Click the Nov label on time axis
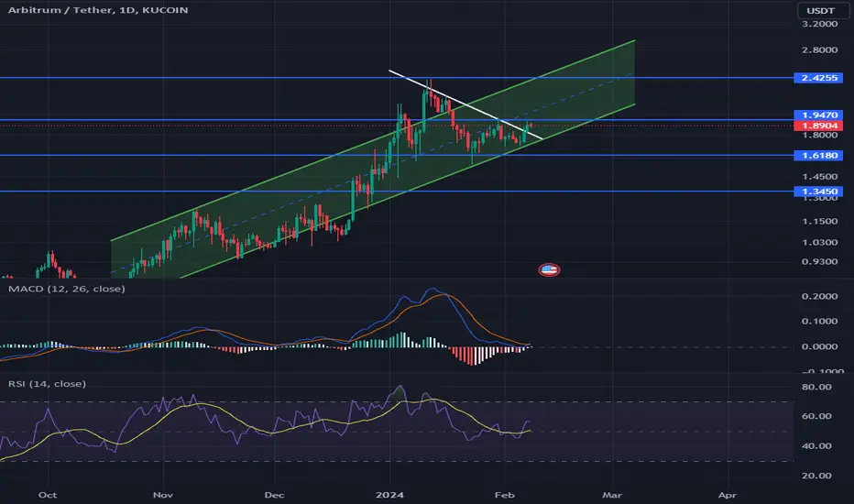The image size is (854, 504). click(163, 495)
